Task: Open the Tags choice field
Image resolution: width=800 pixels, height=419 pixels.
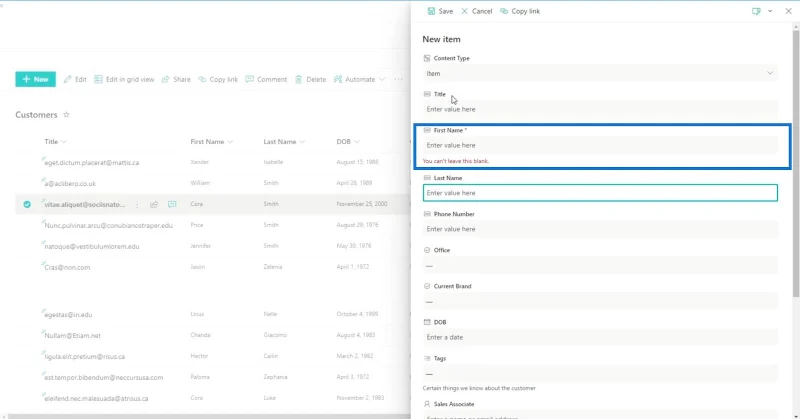Action: (x=600, y=374)
